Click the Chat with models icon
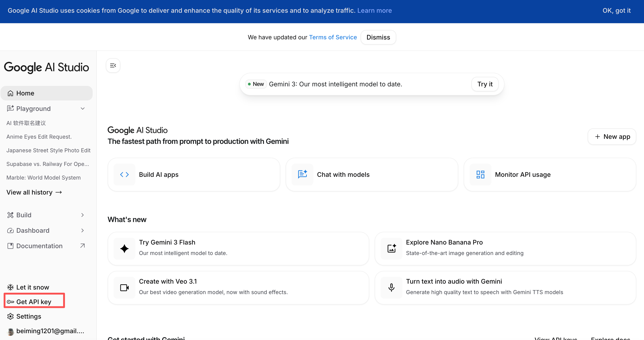Screen dimensions: 644x340 [302, 174]
